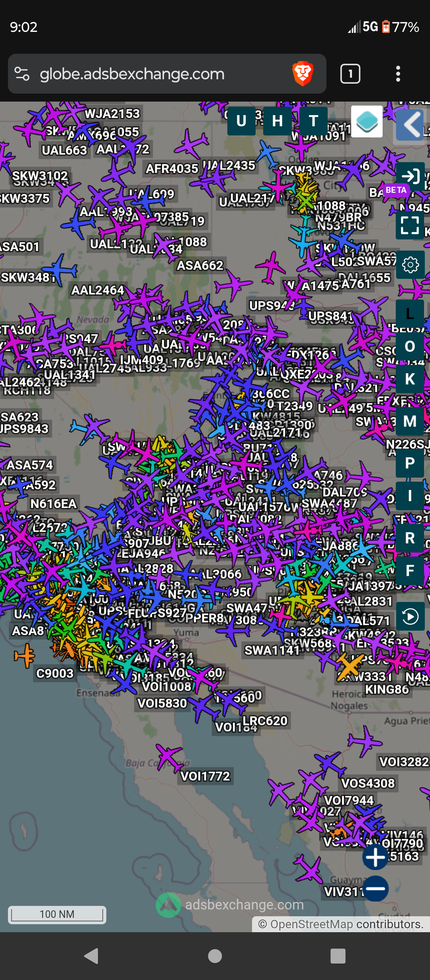Image resolution: width=430 pixels, height=980 pixels.
Task: Toggle the O button
Action: pyautogui.click(x=410, y=347)
